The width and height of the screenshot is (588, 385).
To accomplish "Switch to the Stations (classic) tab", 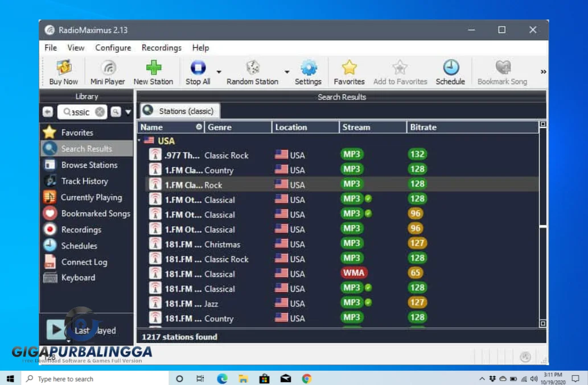I will click(x=180, y=111).
